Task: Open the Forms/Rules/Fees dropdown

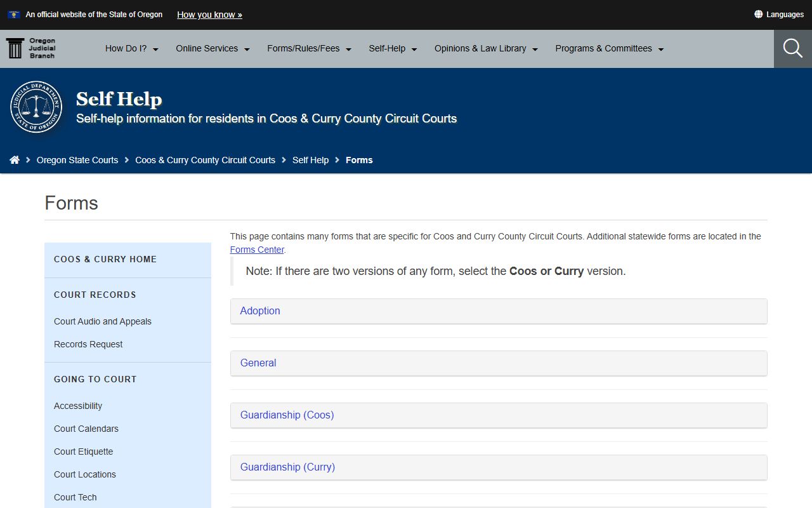Action: pyautogui.click(x=310, y=48)
